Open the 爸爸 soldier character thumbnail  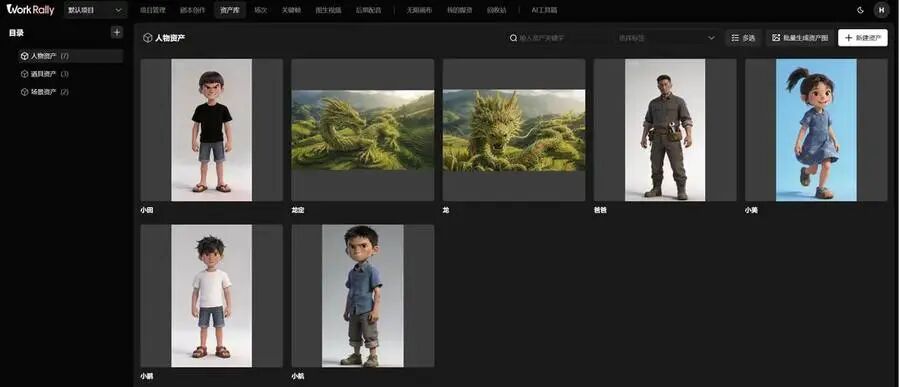(665, 130)
